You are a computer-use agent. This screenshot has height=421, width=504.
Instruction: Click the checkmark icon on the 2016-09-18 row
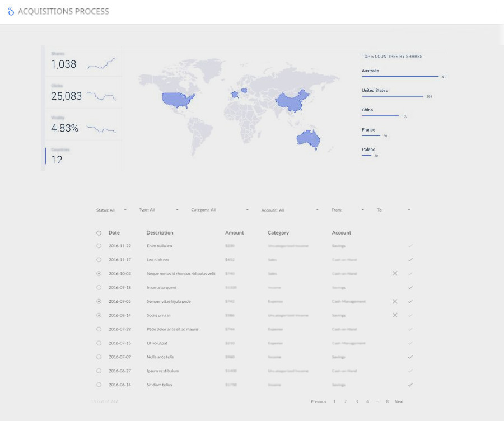tap(410, 287)
